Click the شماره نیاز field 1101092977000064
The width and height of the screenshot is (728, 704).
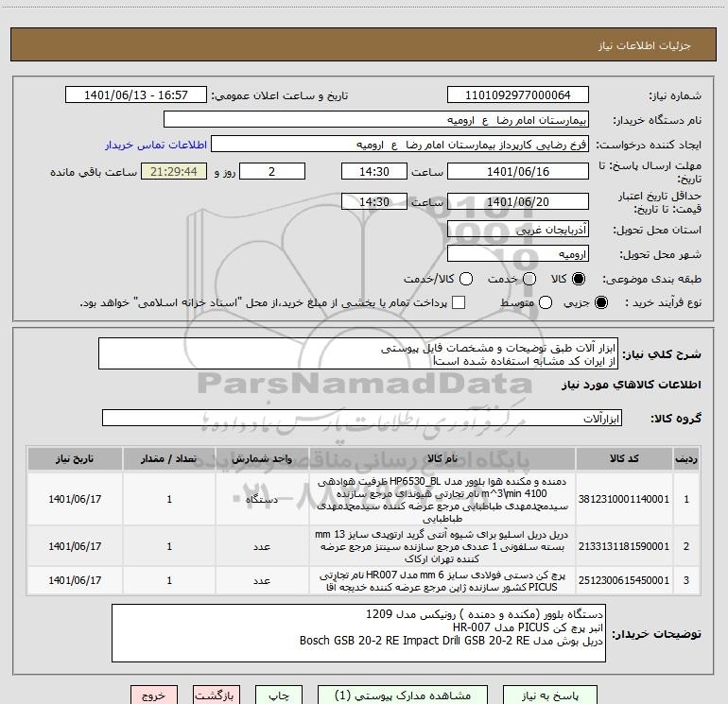518,94
